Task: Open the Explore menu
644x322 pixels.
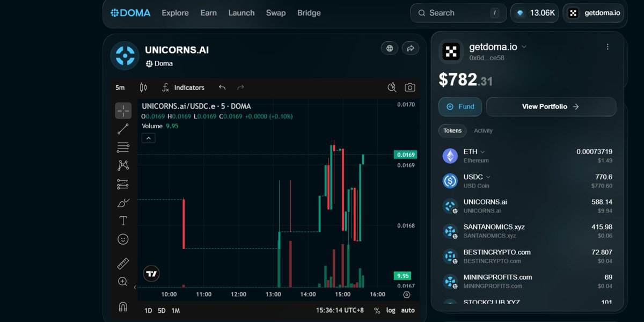Action: 175,13
